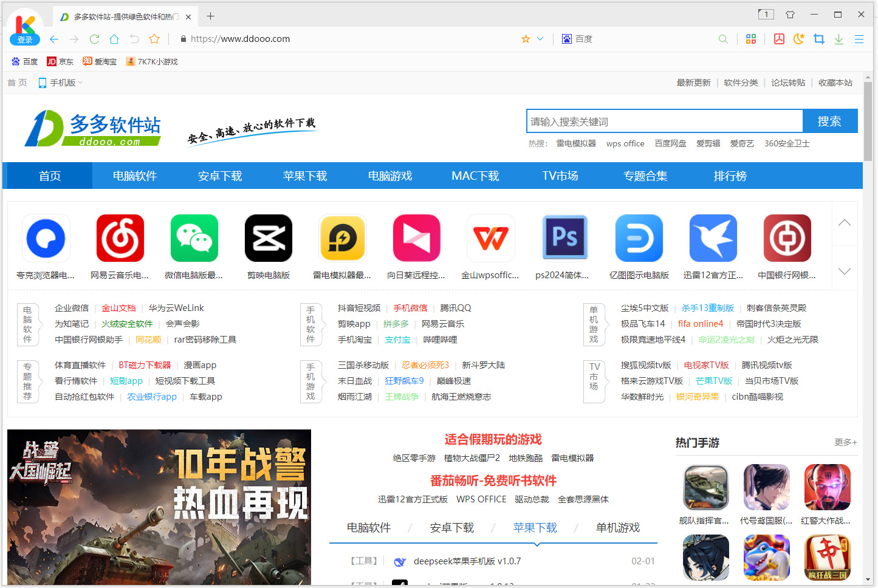Image resolution: width=878 pixels, height=588 pixels.
Task: Open the screenshot crop tool icon
Action: [x=819, y=38]
